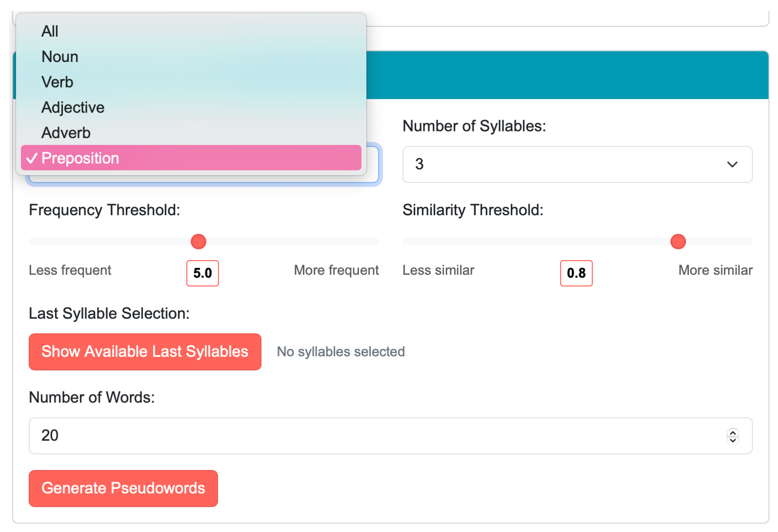Decrease Number of Words with down arrow
This screenshot has width=778, height=532.
(x=732, y=440)
